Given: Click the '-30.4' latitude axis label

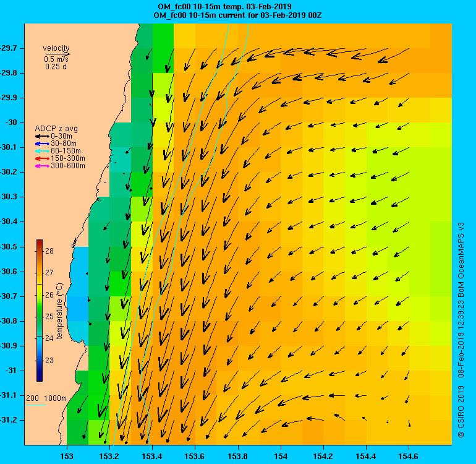Looking at the screenshot, I should click(x=8, y=221).
